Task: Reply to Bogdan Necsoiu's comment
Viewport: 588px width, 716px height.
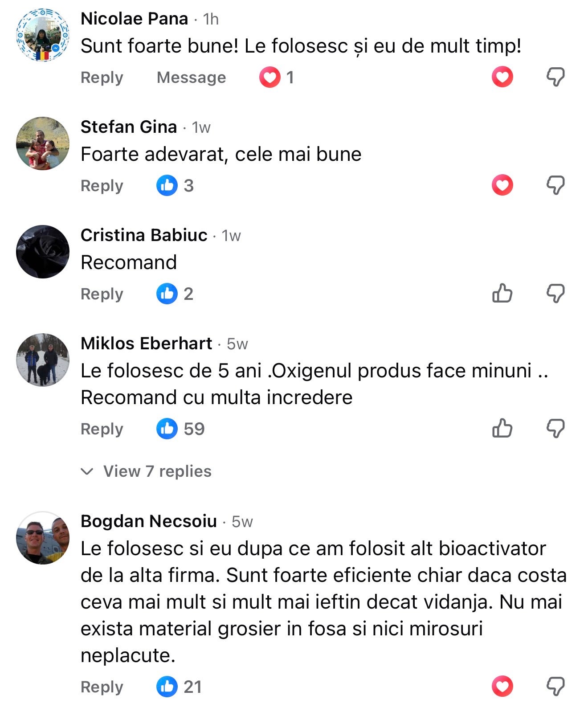Action: click(x=102, y=687)
